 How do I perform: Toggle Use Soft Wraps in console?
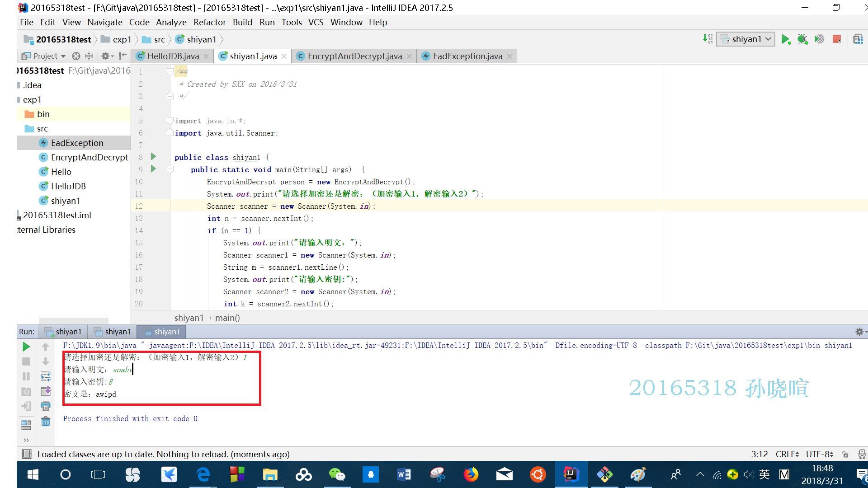tap(45, 376)
